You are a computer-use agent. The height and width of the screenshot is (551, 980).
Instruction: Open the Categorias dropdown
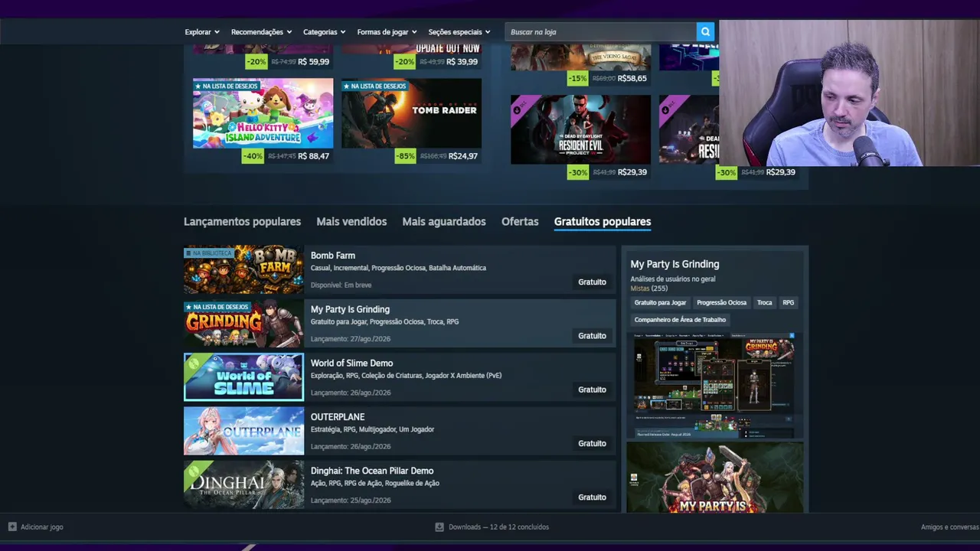[x=324, y=32]
